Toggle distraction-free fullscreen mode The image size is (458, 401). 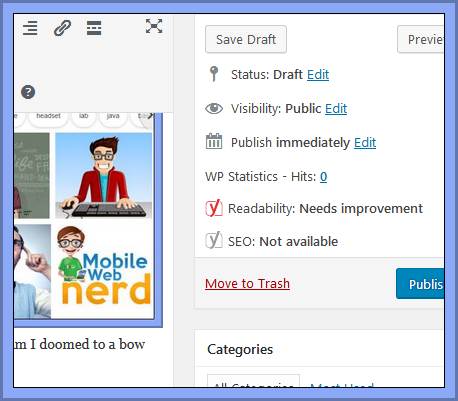coord(154,26)
